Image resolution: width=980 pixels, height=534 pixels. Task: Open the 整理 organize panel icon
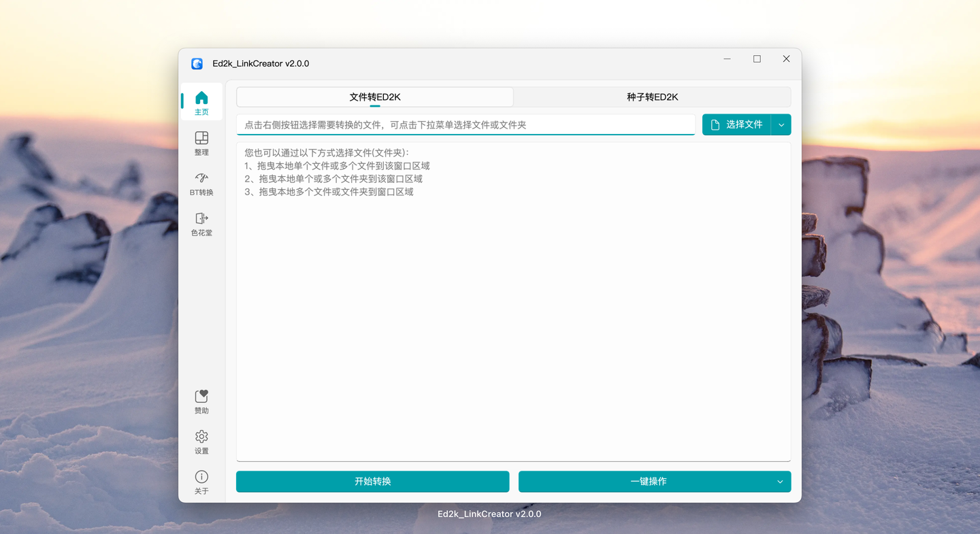[x=201, y=138]
